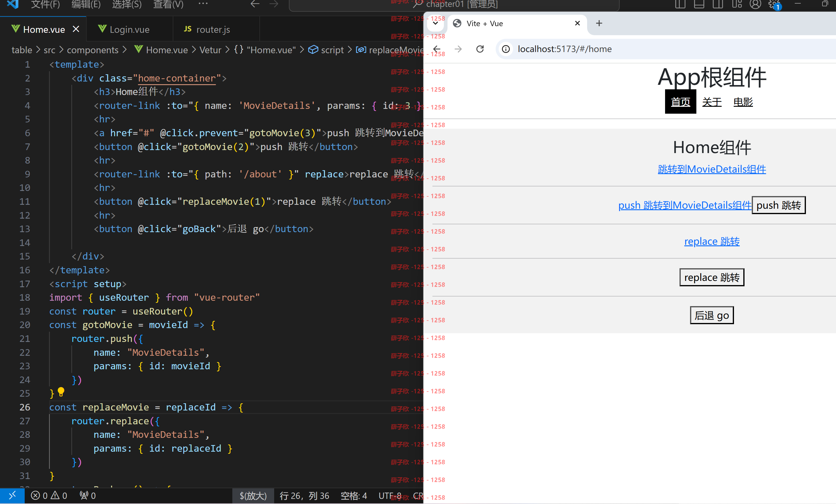This screenshot has width=836, height=504.
Task: Click the 电影 navigation link
Action: pos(743,102)
